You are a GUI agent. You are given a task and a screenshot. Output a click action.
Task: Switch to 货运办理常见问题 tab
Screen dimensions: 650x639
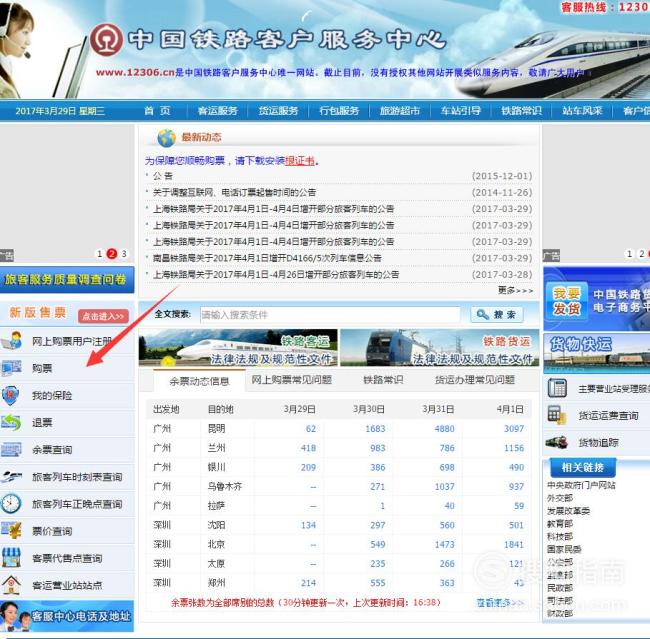475,379
